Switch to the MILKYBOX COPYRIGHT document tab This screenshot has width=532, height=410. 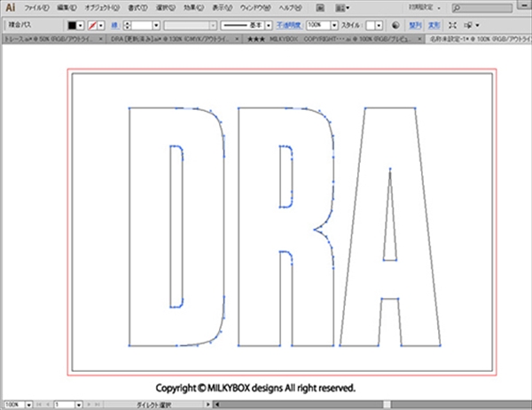[x=329, y=39]
